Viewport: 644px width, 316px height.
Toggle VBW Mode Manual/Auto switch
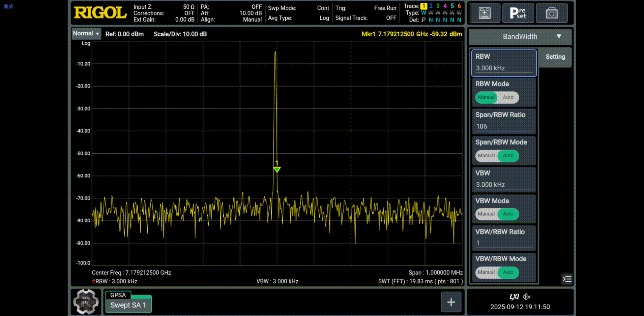pos(497,214)
